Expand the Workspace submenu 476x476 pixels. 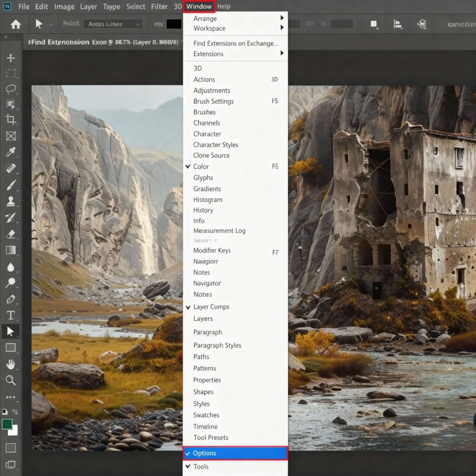209,28
